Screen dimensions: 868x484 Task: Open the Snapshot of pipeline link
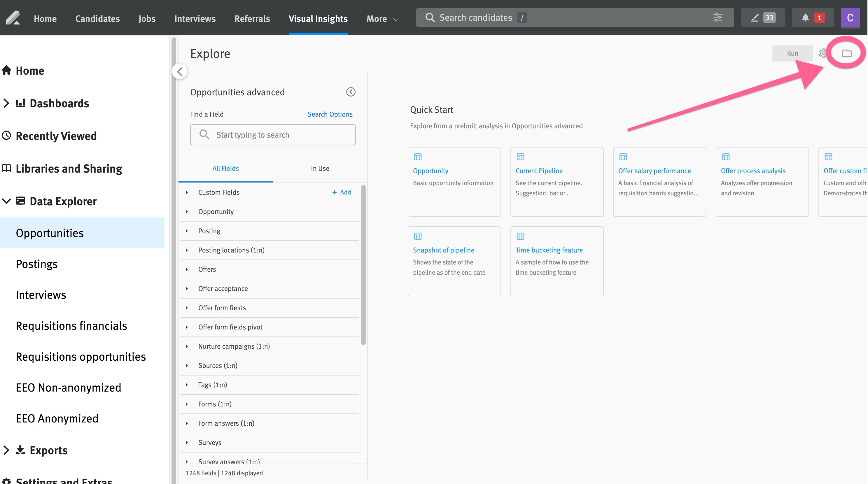click(443, 250)
